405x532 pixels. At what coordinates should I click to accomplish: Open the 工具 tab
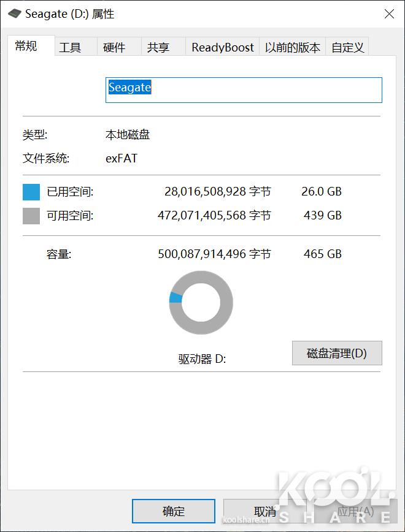point(76,47)
